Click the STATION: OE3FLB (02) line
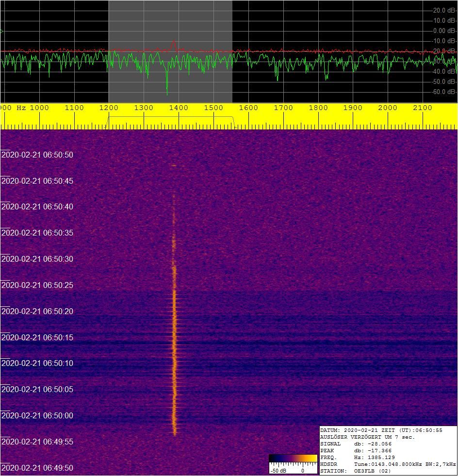458x476 pixels. (355, 471)
